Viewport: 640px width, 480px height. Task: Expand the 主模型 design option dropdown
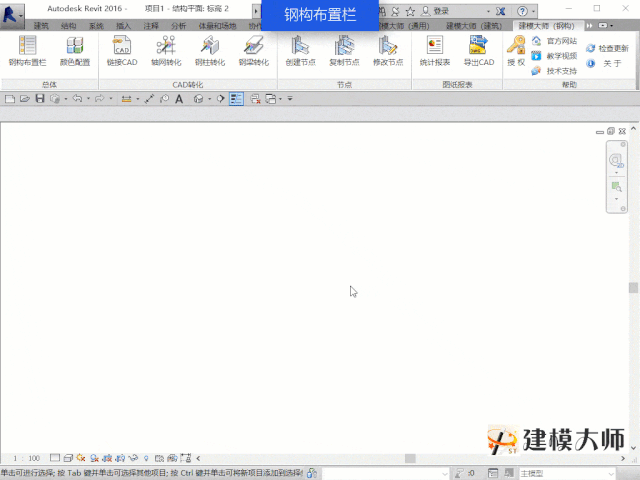click(567, 473)
